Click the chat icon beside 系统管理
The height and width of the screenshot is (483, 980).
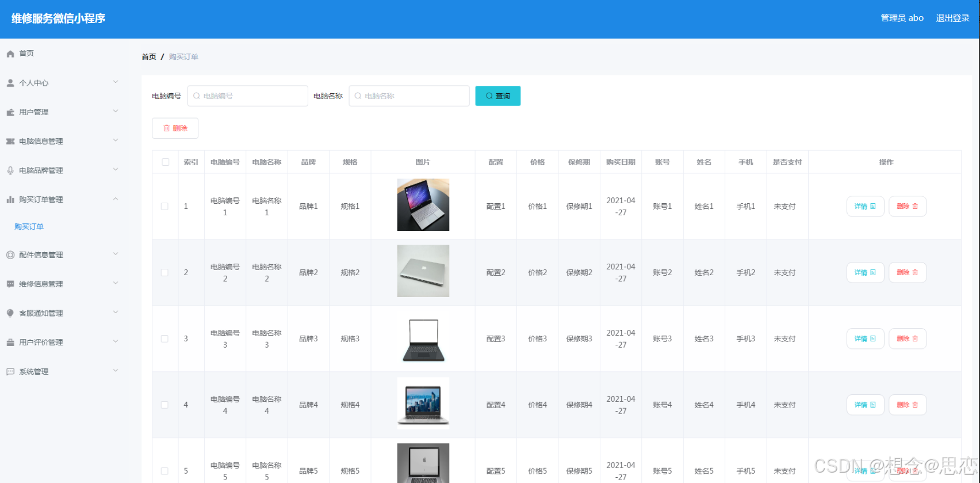coord(10,371)
